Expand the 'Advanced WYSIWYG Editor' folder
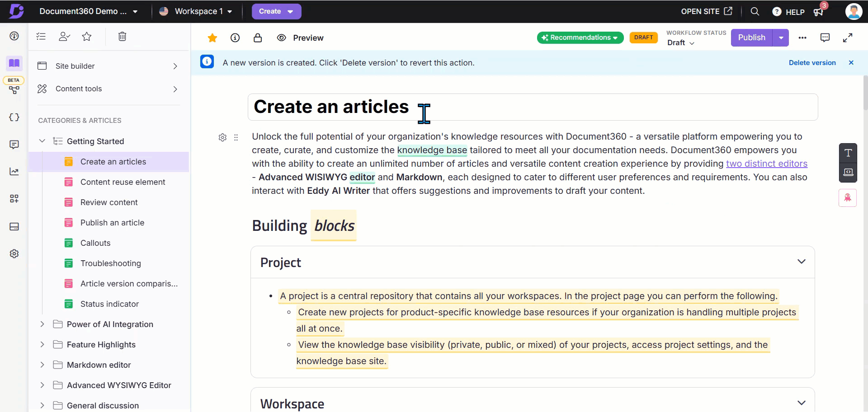This screenshot has width=868, height=412. 42,385
